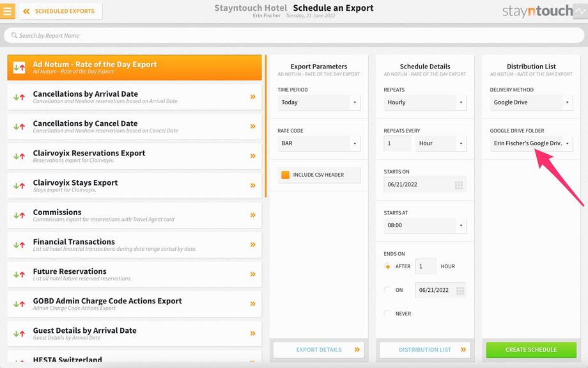
Task: Select Ad Notum - Rate of the Day Export
Action: 135,68
